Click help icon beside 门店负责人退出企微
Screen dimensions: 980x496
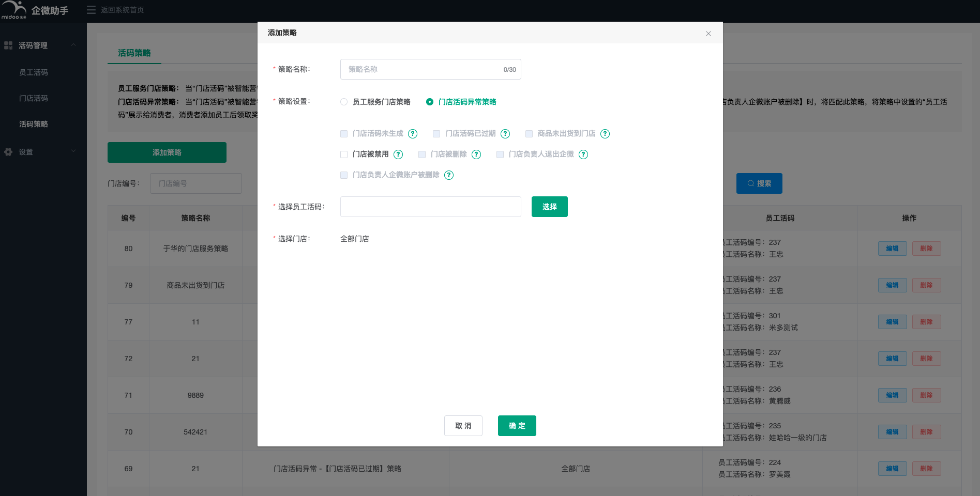point(583,154)
